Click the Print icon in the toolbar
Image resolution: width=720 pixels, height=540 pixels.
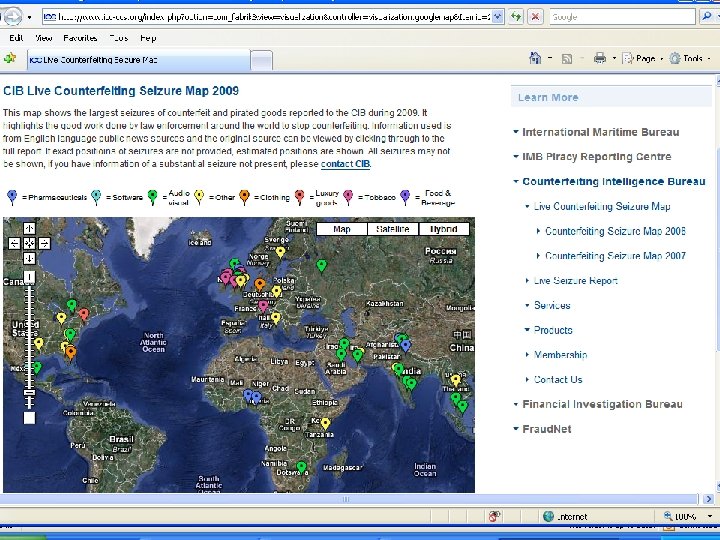(600, 59)
